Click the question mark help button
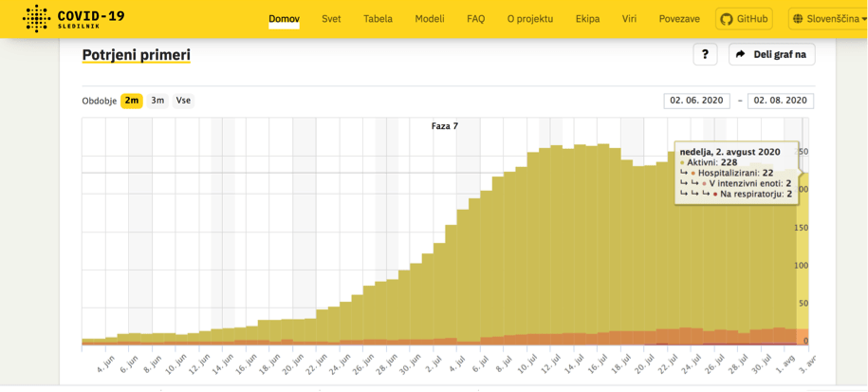The image size is (868, 392). (705, 55)
